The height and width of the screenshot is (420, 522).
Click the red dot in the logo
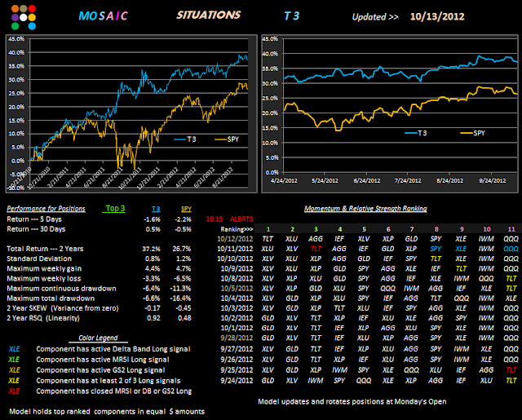pyautogui.click(x=32, y=9)
